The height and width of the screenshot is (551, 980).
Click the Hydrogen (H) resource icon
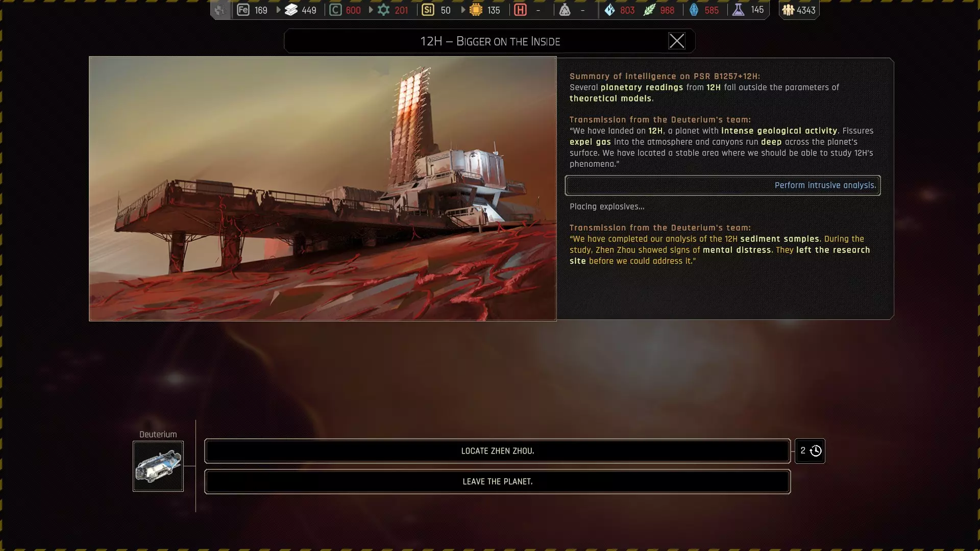tap(520, 10)
